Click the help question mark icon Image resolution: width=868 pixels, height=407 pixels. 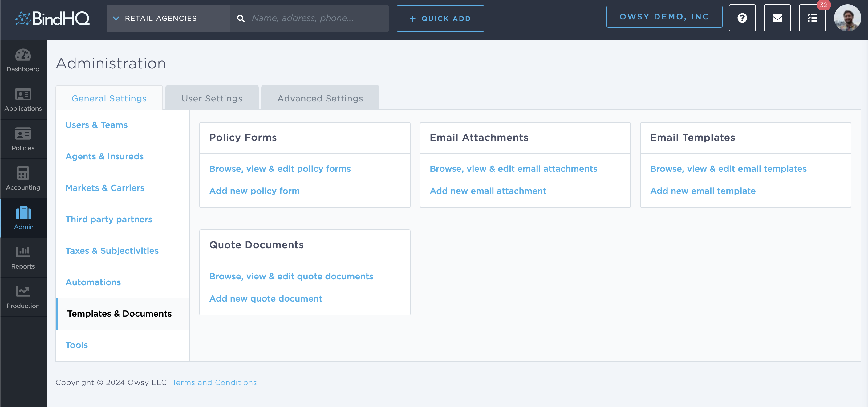(x=742, y=18)
